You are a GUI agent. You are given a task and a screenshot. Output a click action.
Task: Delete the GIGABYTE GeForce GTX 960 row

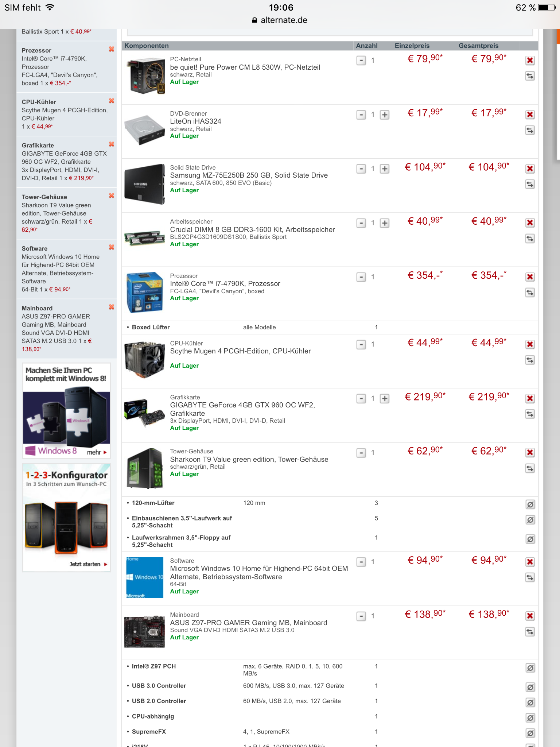pyautogui.click(x=530, y=399)
